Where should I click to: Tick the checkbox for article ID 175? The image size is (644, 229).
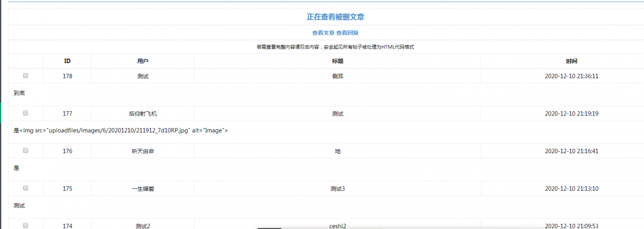25,188
